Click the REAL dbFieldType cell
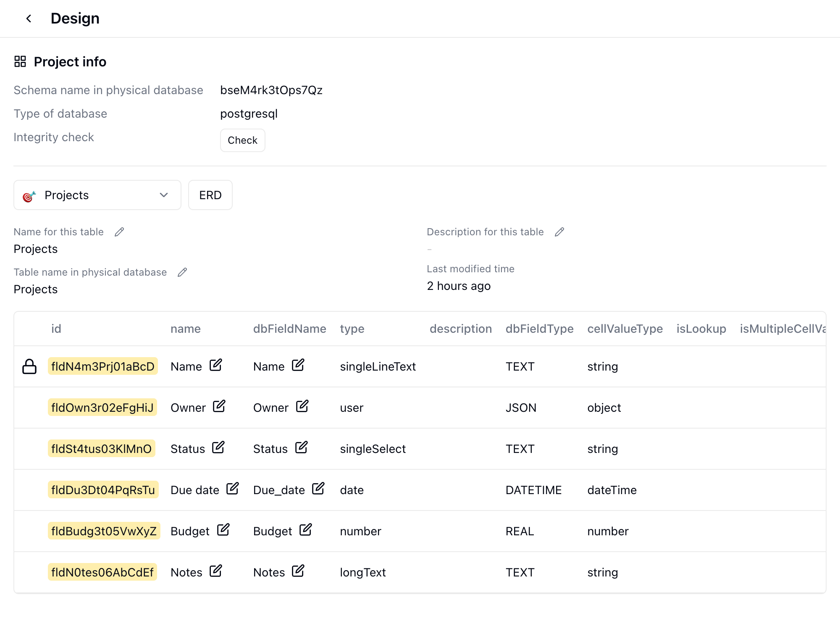Screen dimensions: 840x621 point(520,532)
